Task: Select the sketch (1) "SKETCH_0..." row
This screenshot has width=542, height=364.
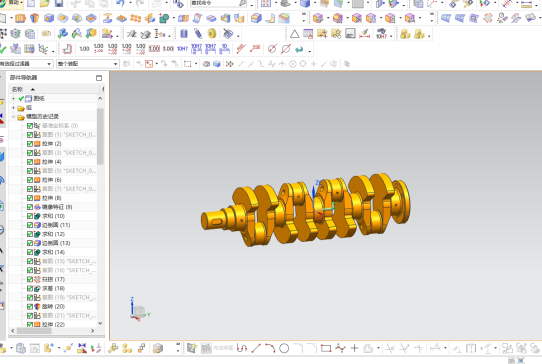Action: (x=62, y=135)
